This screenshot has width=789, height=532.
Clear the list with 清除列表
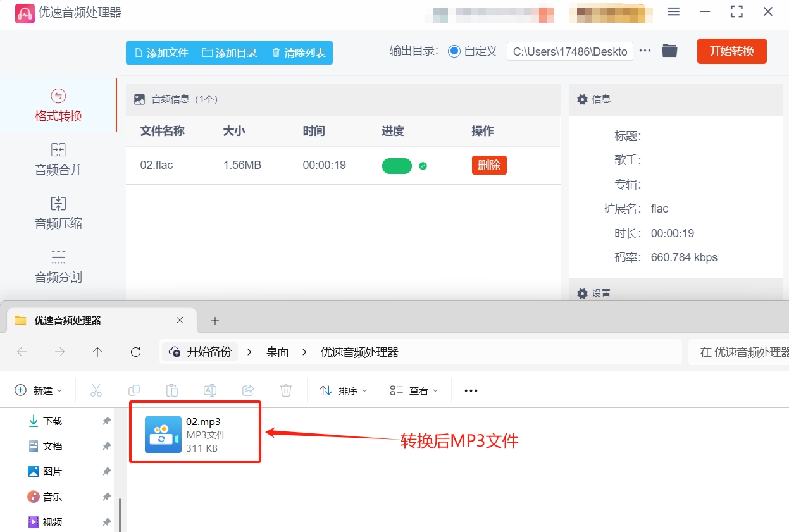coord(299,53)
